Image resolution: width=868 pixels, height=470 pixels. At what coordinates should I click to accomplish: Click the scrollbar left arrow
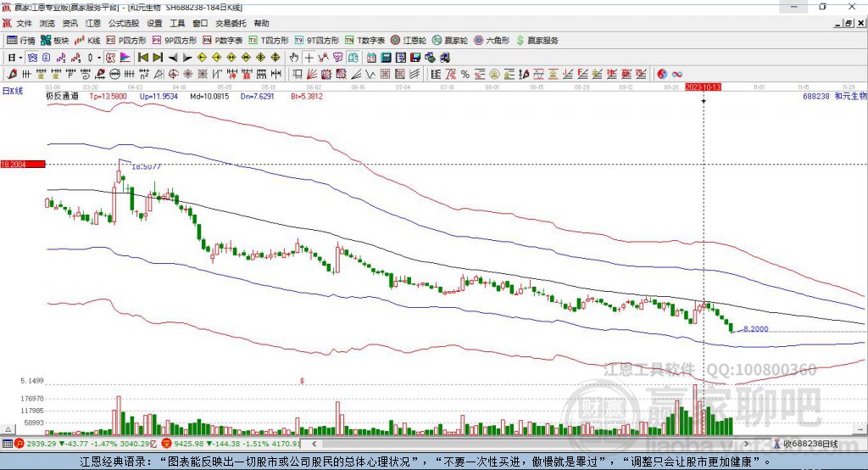point(314,444)
